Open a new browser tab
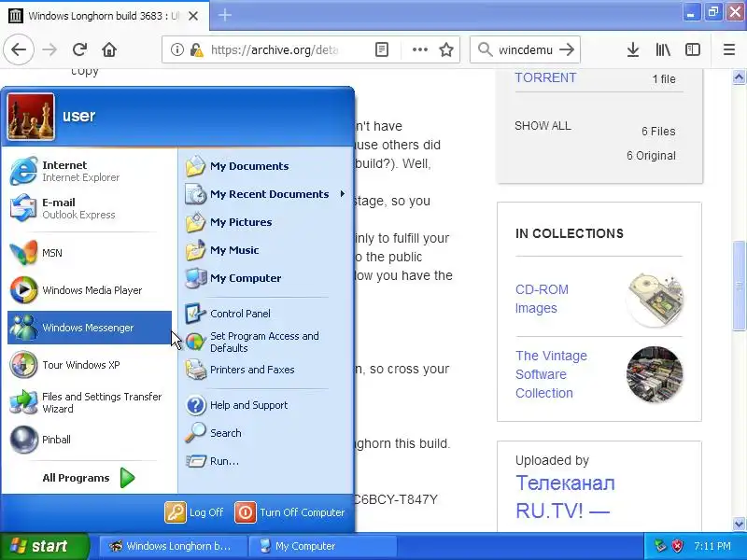747x560 pixels. point(225,15)
